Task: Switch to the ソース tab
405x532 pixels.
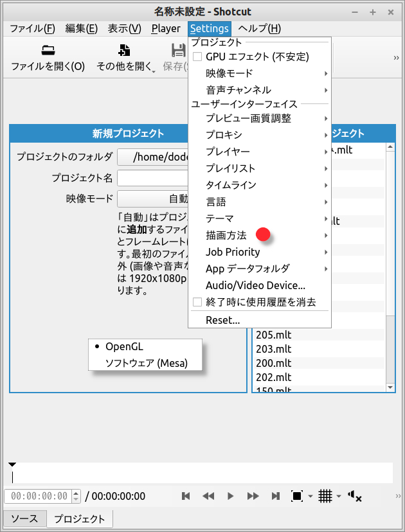Action: click(x=24, y=519)
